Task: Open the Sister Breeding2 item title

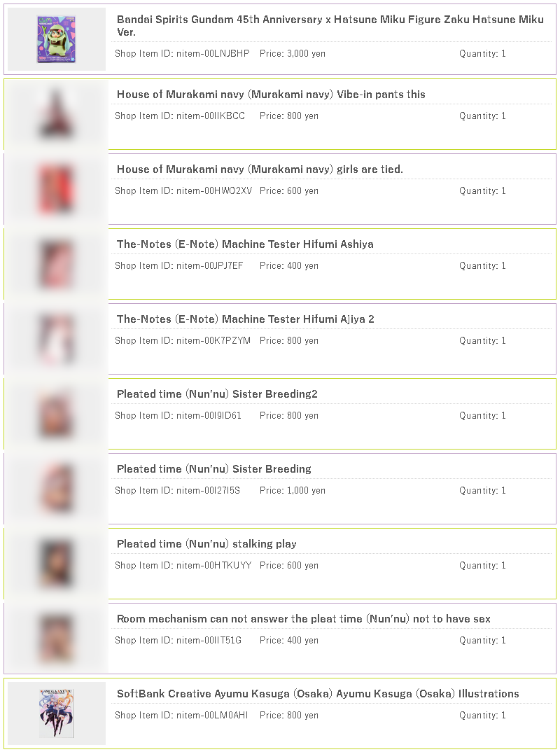Action: click(x=217, y=394)
